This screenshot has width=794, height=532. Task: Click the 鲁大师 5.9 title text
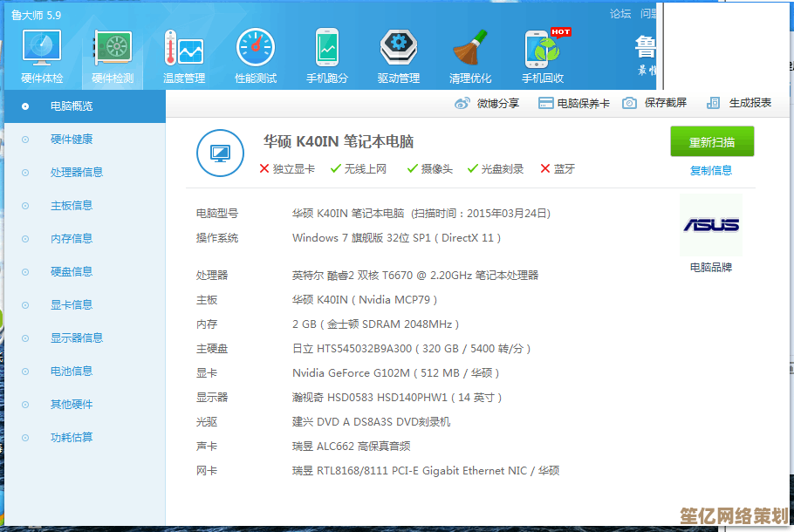tap(36, 15)
